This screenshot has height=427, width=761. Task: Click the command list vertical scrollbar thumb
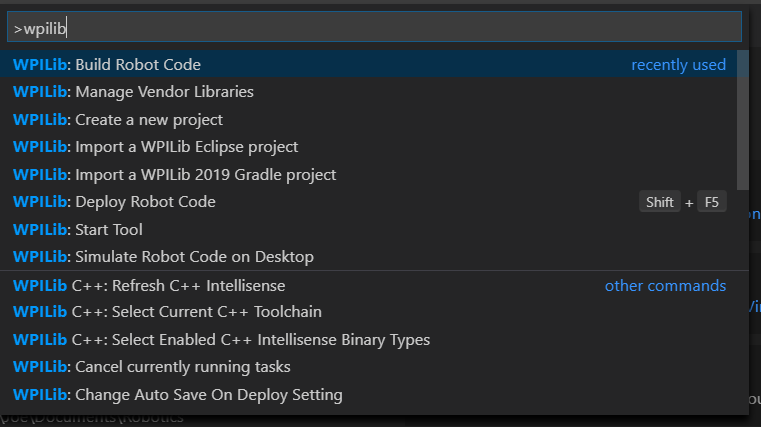pyautogui.click(x=743, y=120)
